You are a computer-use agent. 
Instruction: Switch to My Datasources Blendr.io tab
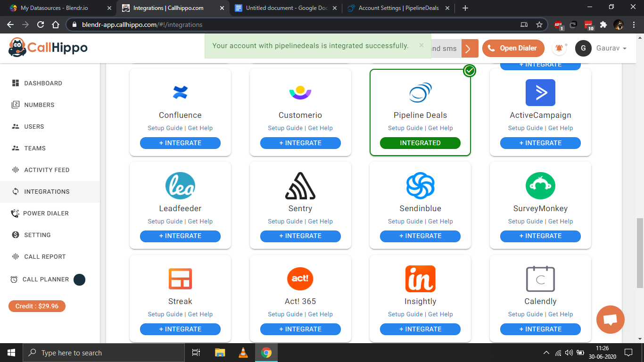click(x=60, y=8)
